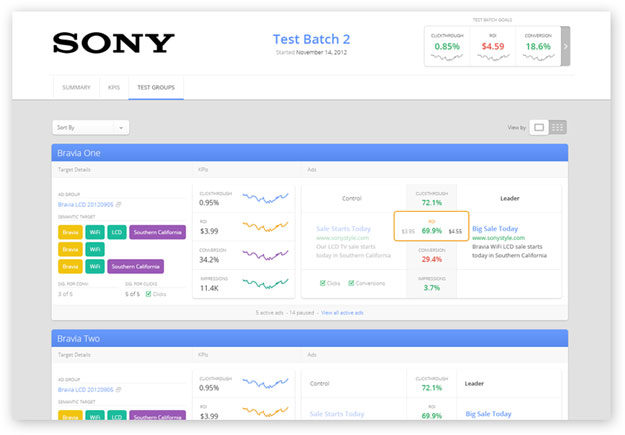Click the 34.2% conversion KPI value

[209, 260]
